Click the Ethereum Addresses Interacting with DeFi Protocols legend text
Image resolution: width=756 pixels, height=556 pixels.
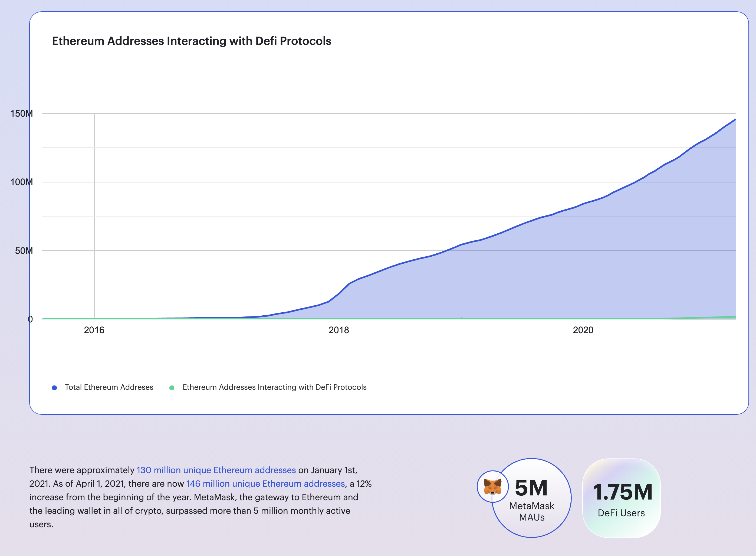pos(274,387)
